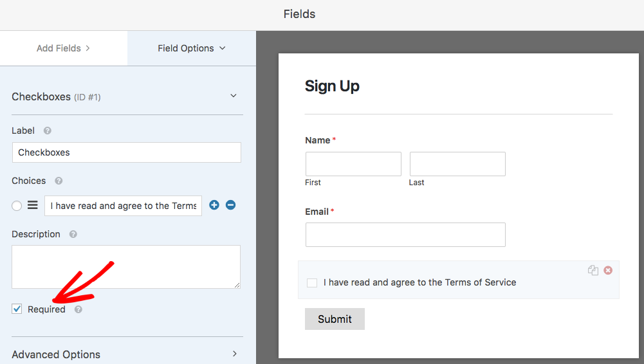This screenshot has height=364, width=644.
Task: Open the Required help tooltip icon
Action: (78, 309)
